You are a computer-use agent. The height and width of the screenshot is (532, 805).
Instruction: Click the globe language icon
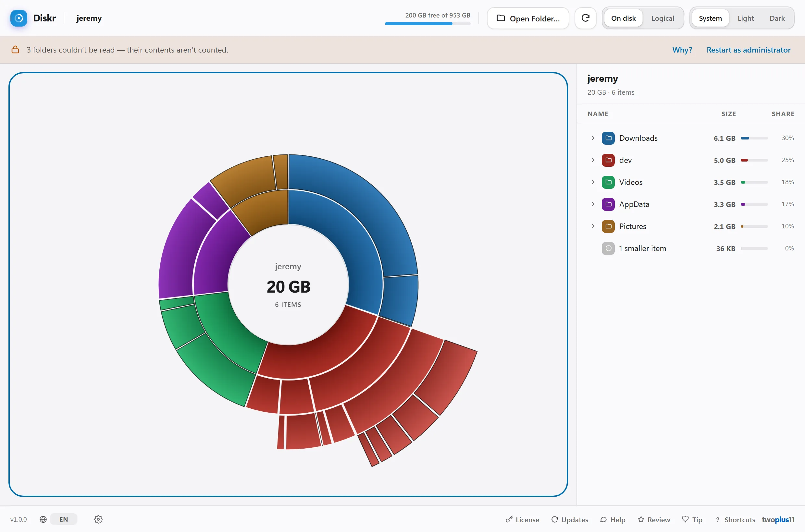pos(43,519)
